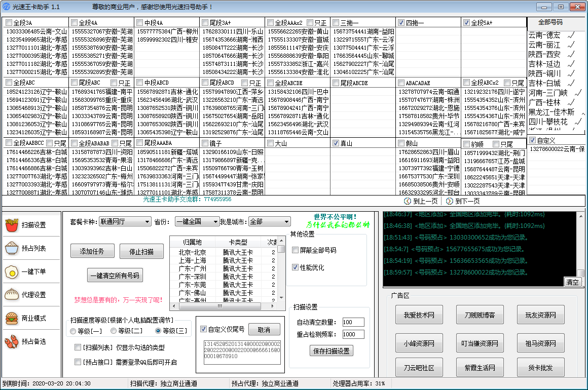Enable 屏蔽全部号码 checkbox
Screen dimensions: 588x390
[295, 250]
